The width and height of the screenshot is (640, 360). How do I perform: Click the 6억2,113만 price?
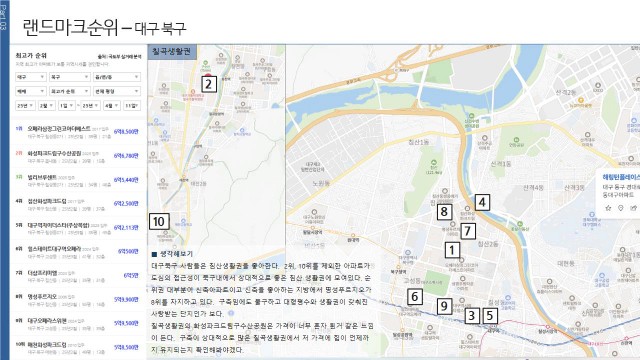126,228
